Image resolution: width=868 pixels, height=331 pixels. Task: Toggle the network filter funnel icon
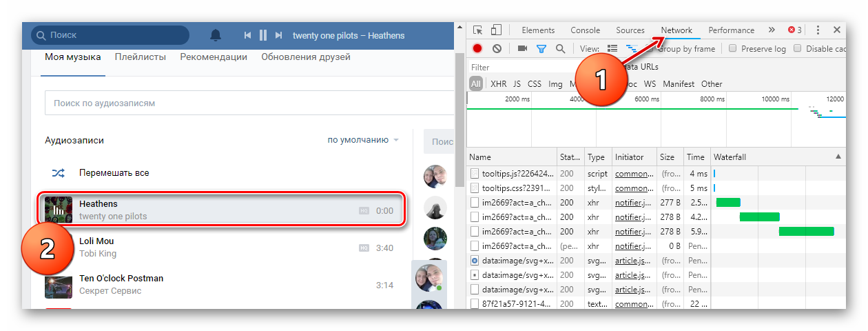[541, 48]
